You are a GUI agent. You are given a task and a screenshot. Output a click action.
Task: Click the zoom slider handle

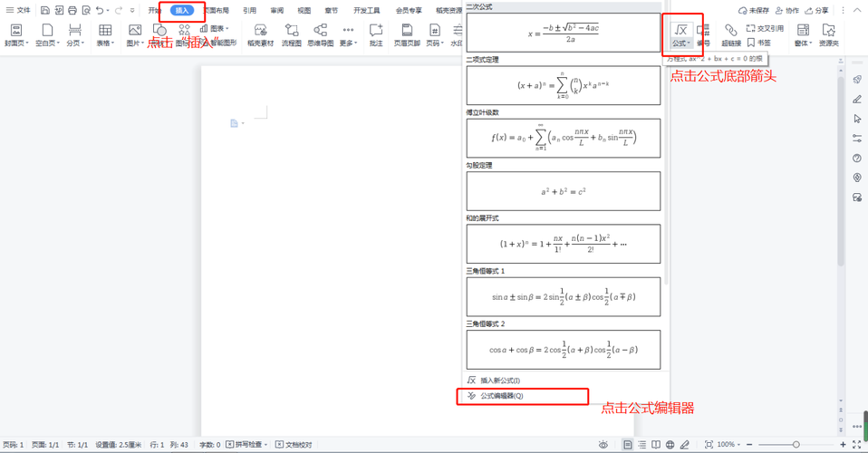pyautogui.click(x=796, y=444)
